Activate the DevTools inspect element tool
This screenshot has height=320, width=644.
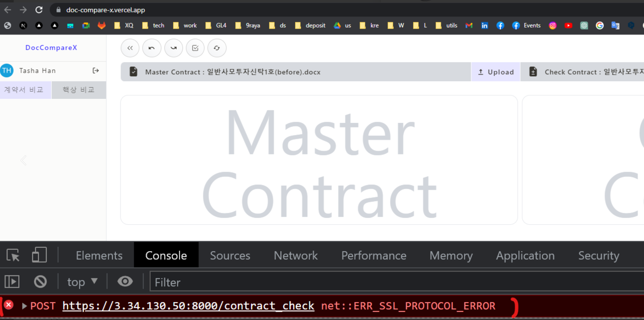click(x=13, y=255)
